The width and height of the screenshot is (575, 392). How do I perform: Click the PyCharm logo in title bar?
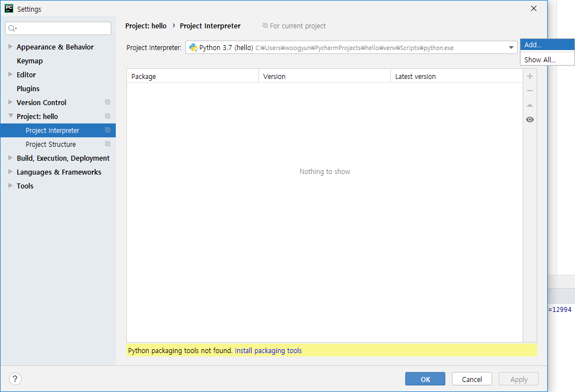point(9,8)
